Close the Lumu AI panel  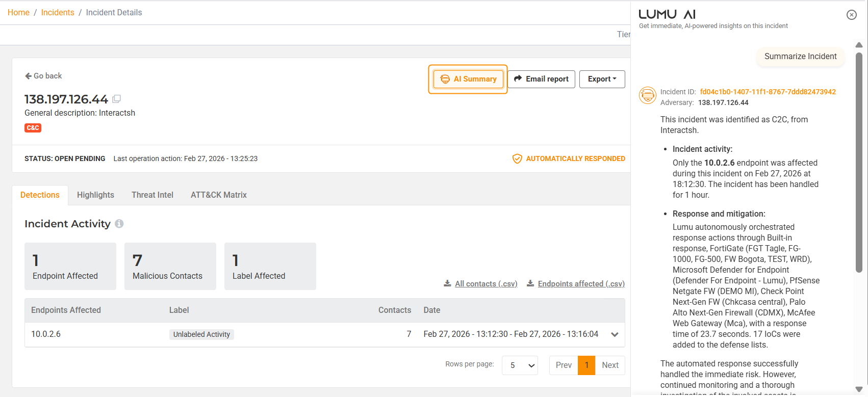tap(851, 15)
